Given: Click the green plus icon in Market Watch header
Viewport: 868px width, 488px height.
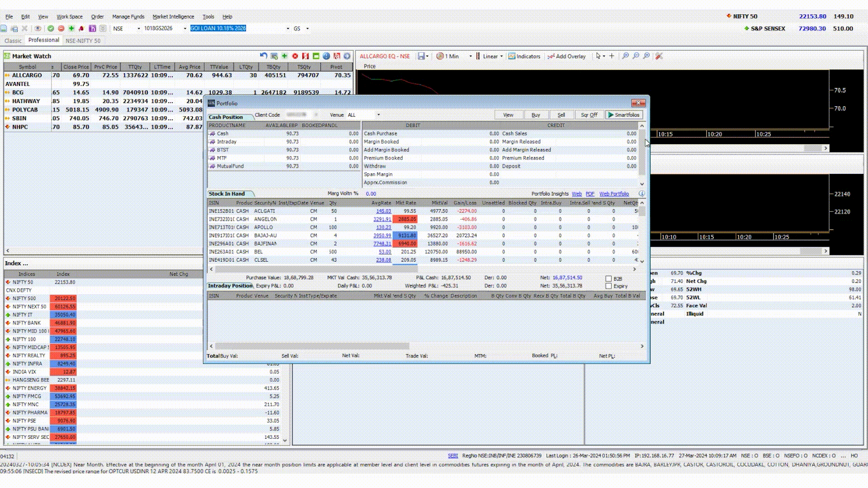Looking at the screenshot, I should point(284,56).
